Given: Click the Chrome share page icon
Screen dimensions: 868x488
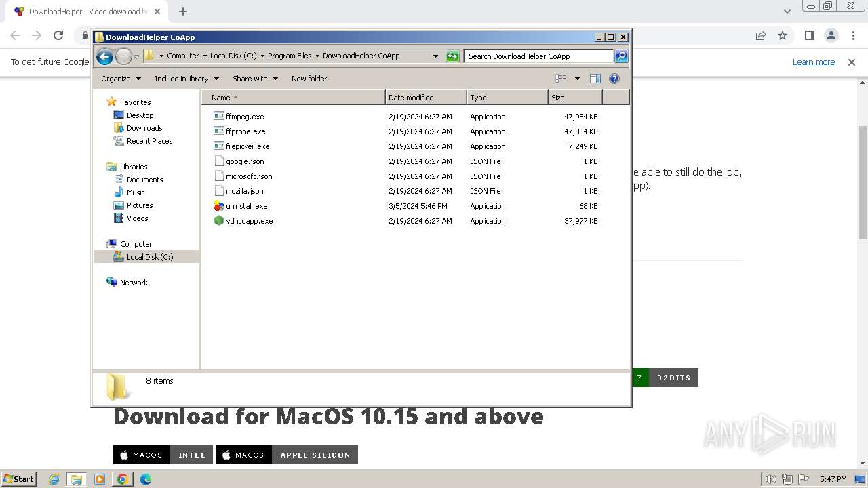Looking at the screenshot, I should [x=761, y=36].
